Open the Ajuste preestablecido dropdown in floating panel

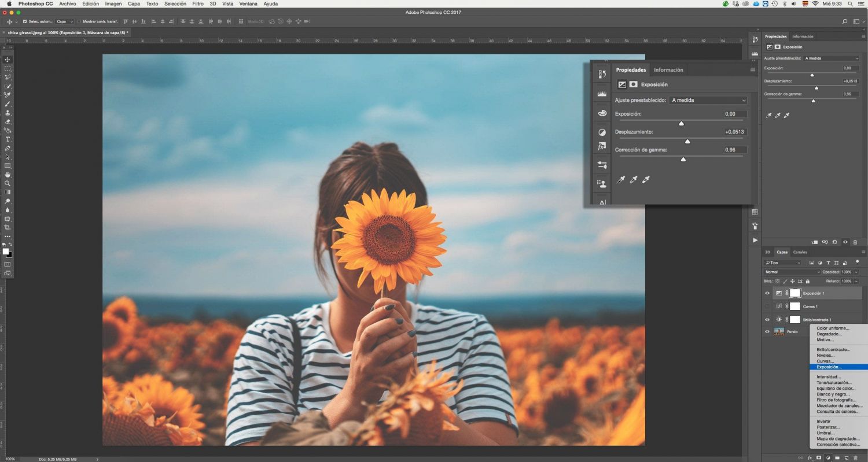click(708, 100)
